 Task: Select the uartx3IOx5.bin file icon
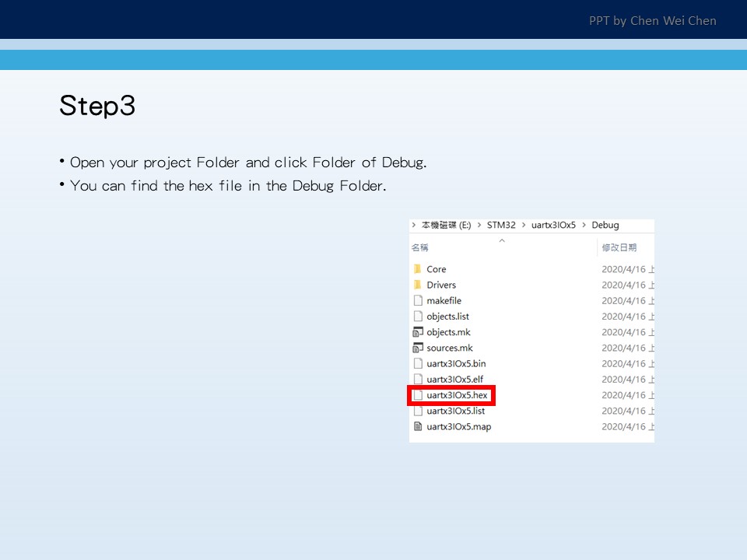(x=418, y=363)
